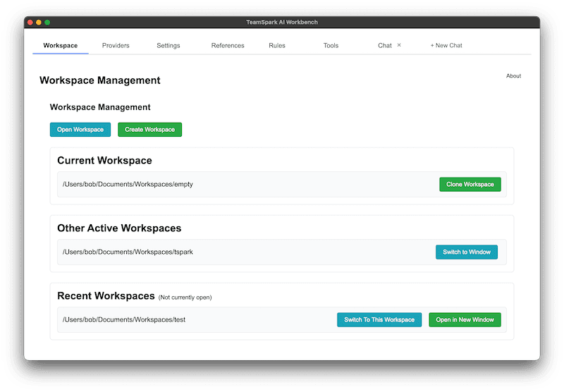This screenshot has width=564, height=392.
Task: Select the /Users/bob/Documents/Workspaces/tspark path text
Action: pos(128,252)
